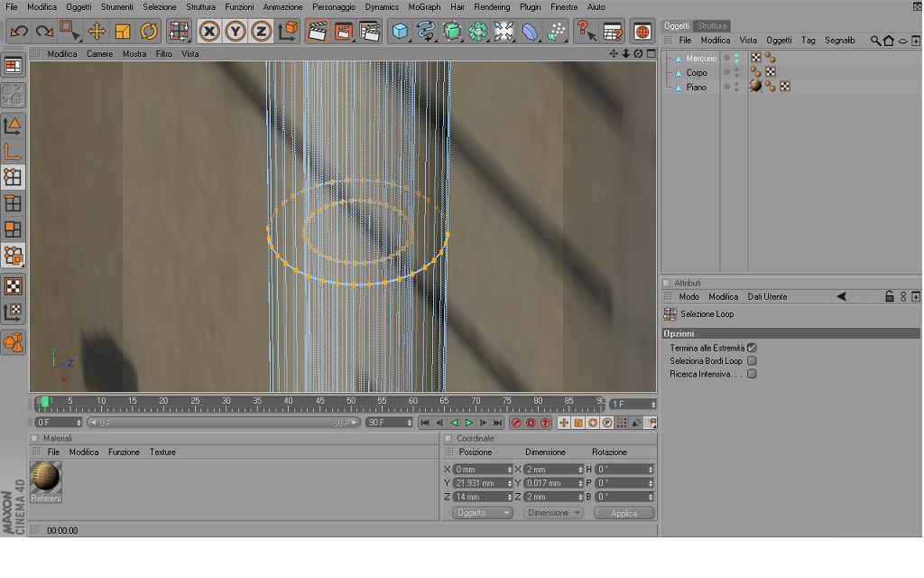This screenshot has height=578, width=924.
Task: Click the Applica button
Action: coord(624,513)
